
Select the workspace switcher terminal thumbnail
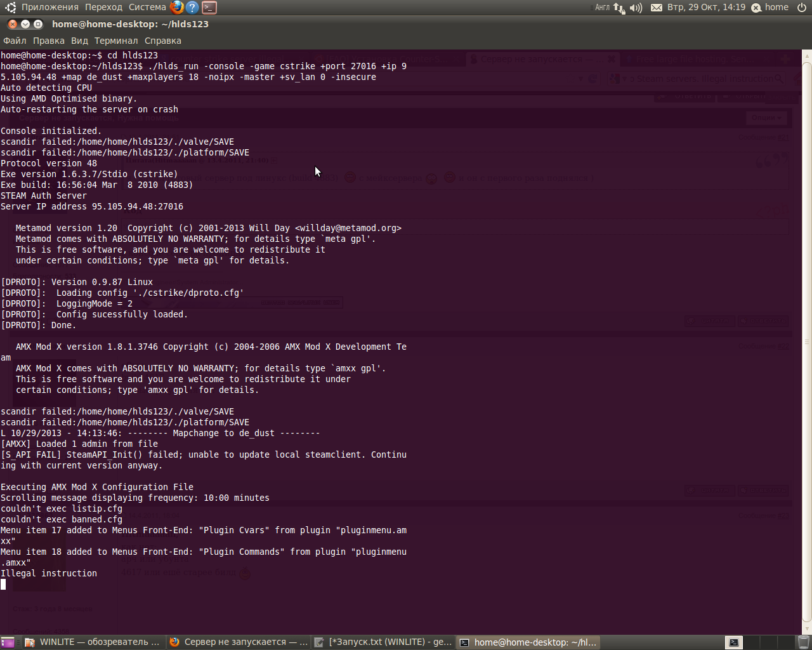(734, 642)
